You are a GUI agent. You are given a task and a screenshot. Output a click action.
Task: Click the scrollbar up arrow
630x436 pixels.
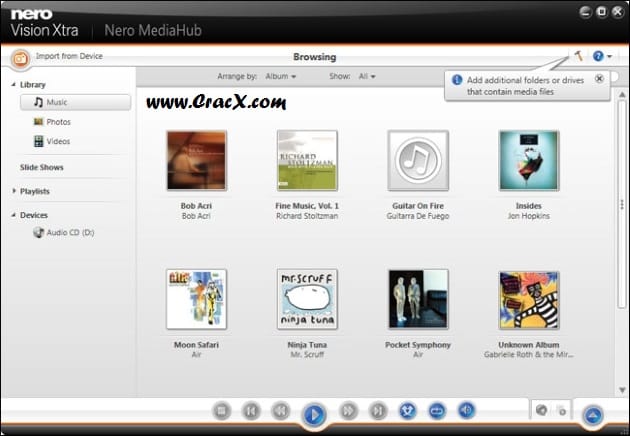(622, 95)
